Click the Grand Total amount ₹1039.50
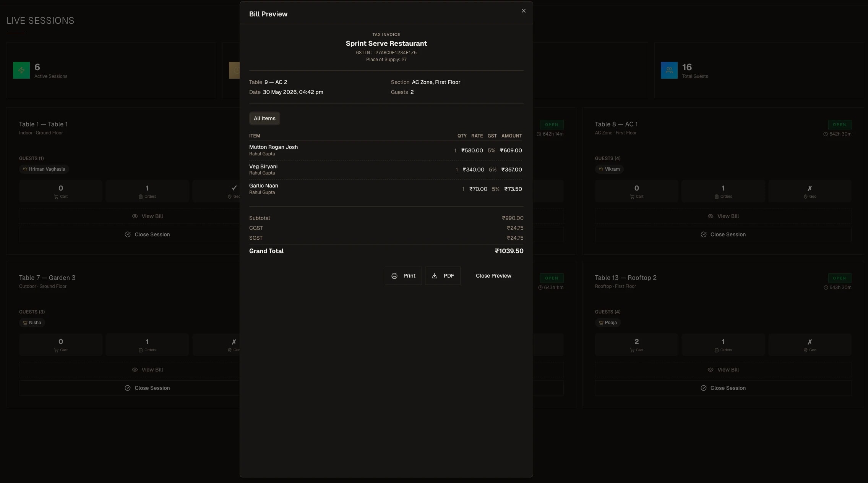The image size is (868, 483). point(509,251)
